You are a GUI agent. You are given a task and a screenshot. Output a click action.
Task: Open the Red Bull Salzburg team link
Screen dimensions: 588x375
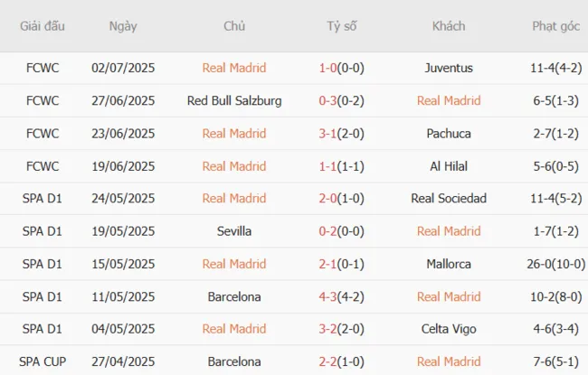(234, 100)
